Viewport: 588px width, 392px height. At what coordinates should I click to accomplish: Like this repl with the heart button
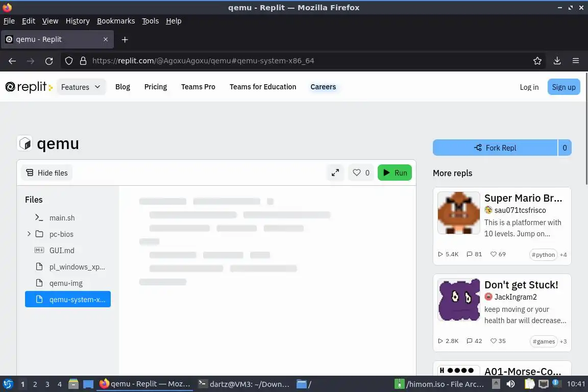(x=361, y=173)
